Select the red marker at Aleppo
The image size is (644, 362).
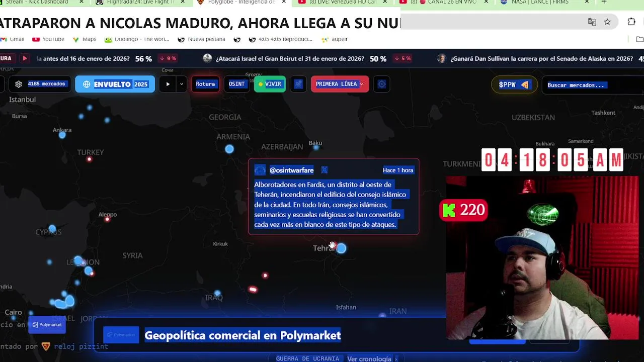point(107,219)
